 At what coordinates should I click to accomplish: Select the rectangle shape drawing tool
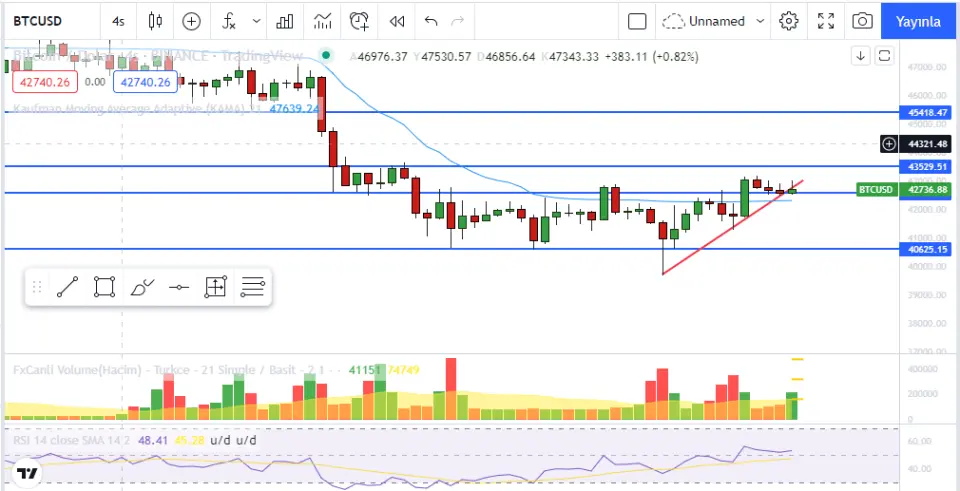point(104,288)
